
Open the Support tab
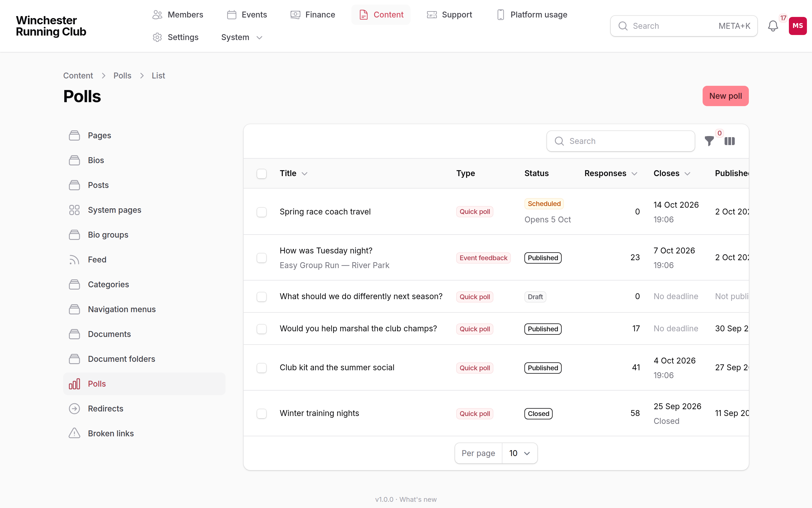(x=449, y=15)
